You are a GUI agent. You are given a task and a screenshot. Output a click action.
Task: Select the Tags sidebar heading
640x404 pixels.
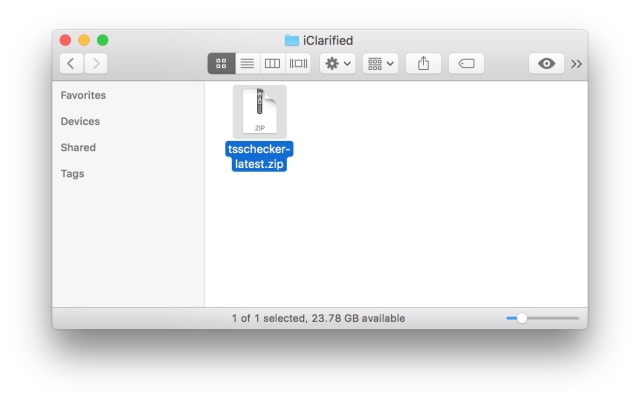click(73, 174)
